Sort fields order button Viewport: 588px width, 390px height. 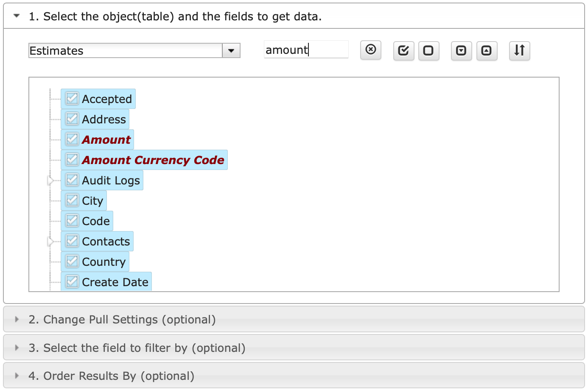(519, 51)
